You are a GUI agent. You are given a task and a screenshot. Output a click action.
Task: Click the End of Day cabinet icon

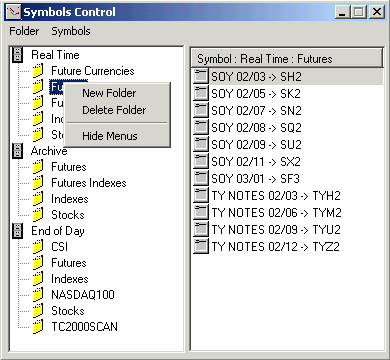click(17, 231)
